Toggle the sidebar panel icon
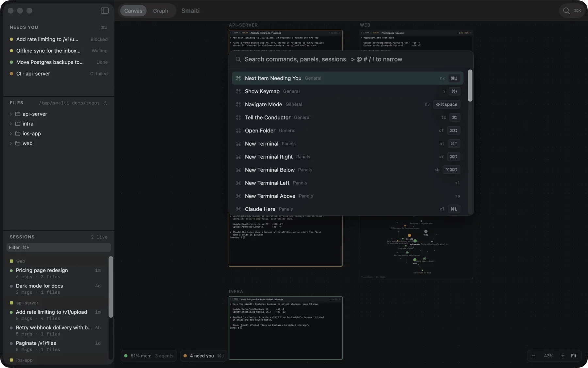Image resolution: width=588 pixels, height=368 pixels. point(105,11)
